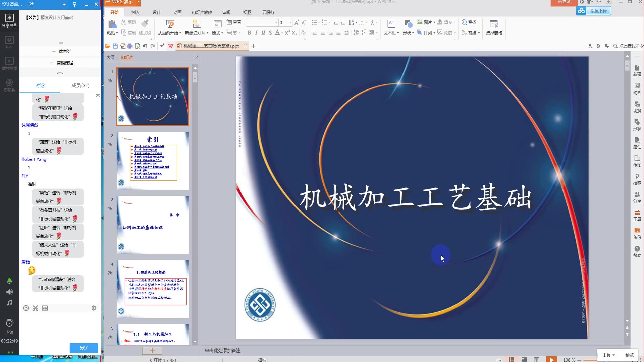Toggle center alignment paragraph button

(x=322, y=33)
